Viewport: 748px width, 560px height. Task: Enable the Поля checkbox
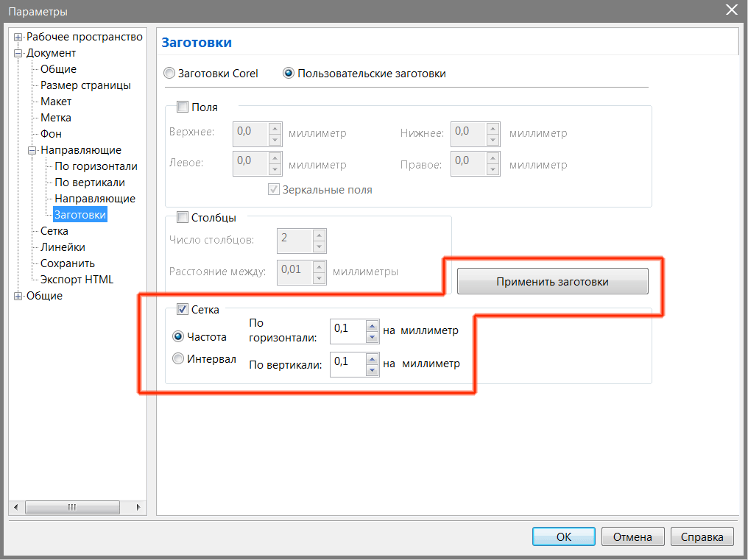click(183, 107)
